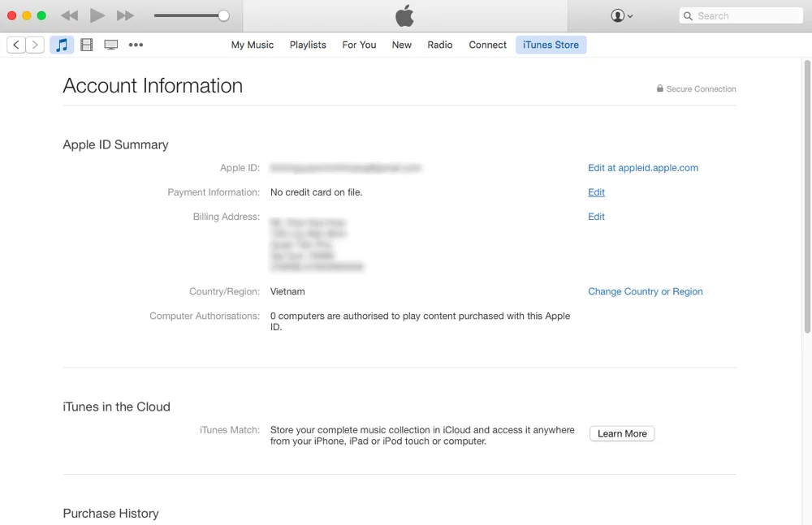This screenshot has height=525, width=812.
Task: Navigate back using the back arrow
Action: 15,45
